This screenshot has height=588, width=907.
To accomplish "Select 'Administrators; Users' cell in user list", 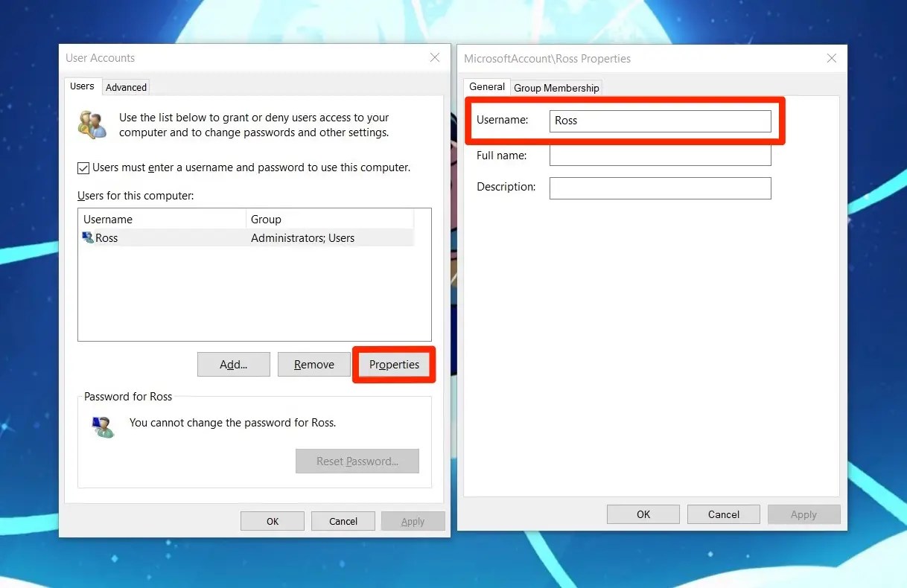I will [x=302, y=238].
